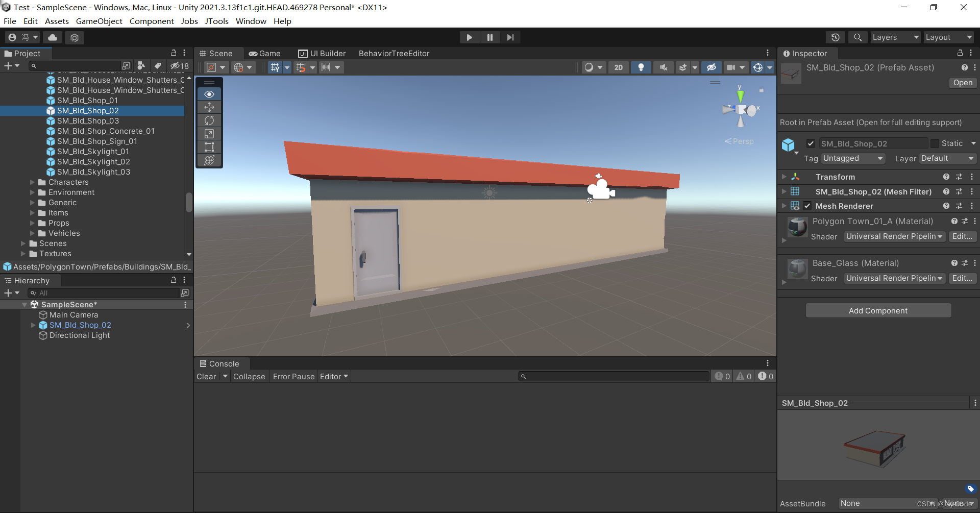This screenshot has width=980, height=513.
Task: Toggle the Static checkbox
Action: tap(935, 143)
